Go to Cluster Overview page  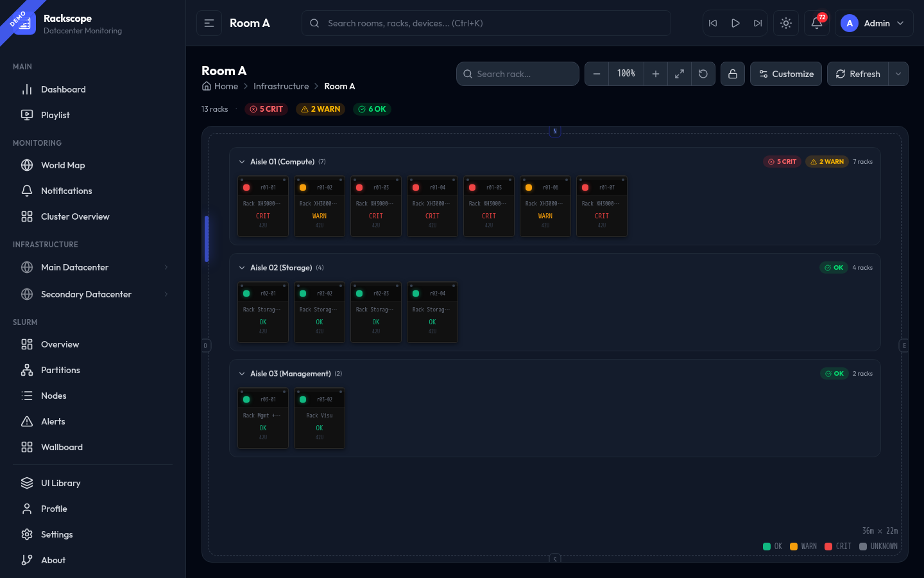(75, 216)
